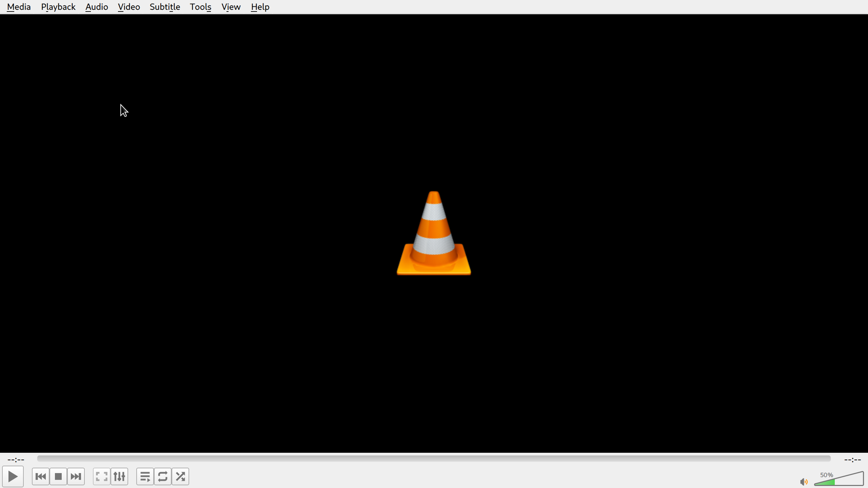Open the Tools menu
The image size is (868, 488).
click(x=201, y=7)
